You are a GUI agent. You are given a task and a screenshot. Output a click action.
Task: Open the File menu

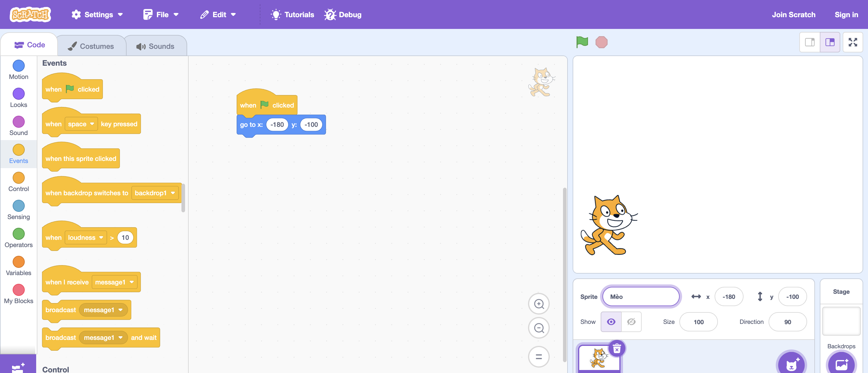161,14
